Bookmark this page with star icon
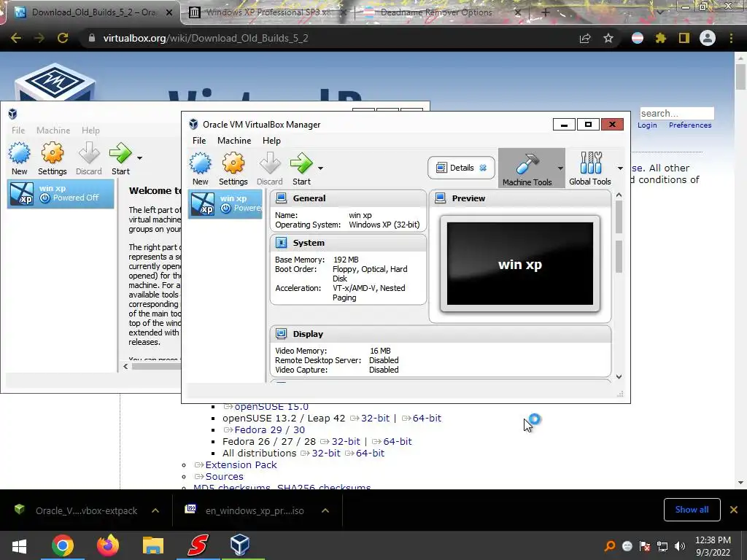 [x=608, y=38]
